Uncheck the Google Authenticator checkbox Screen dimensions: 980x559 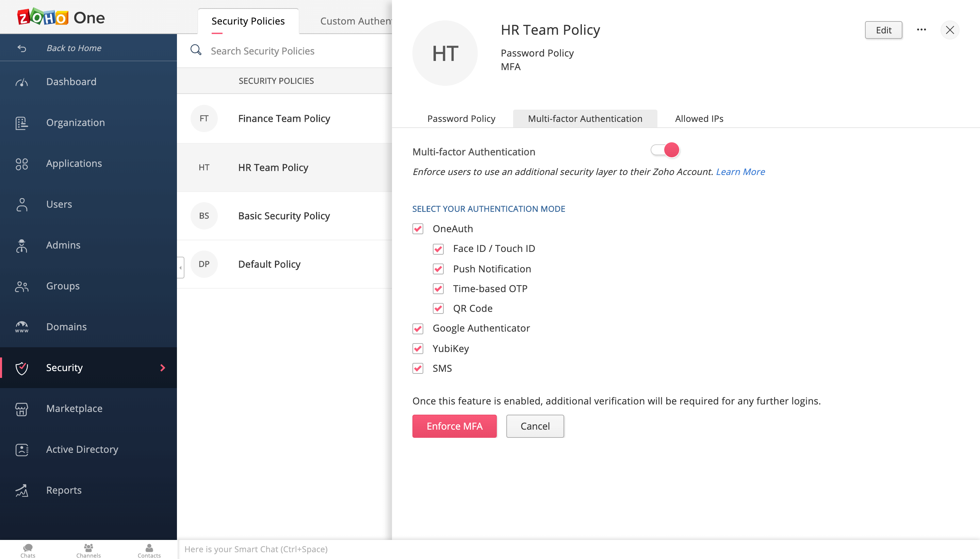coord(418,329)
